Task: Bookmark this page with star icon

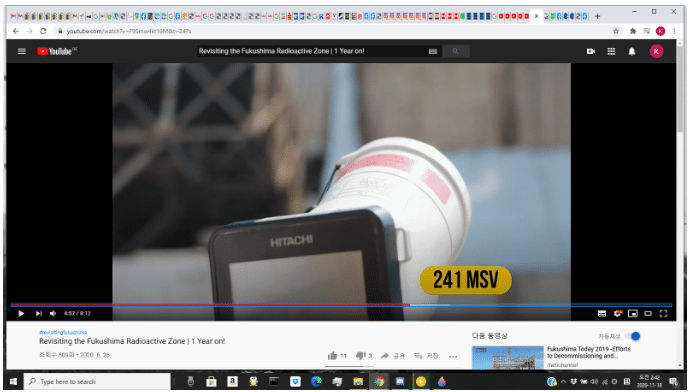Action: 616,31
